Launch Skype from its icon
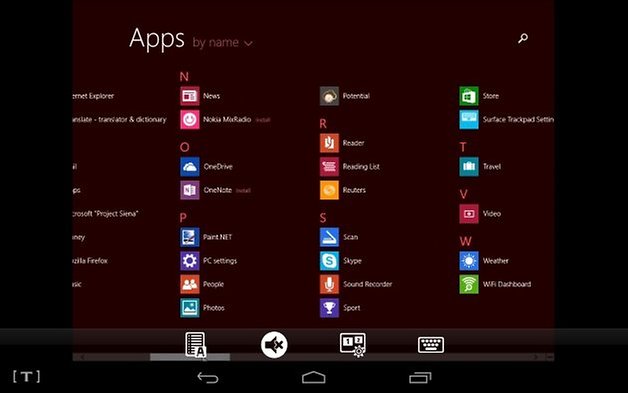The width and height of the screenshot is (628, 393). pyautogui.click(x=329, y=261)
